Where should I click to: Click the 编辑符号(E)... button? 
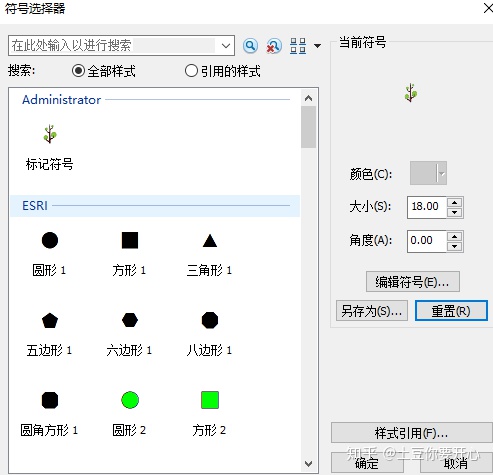[x=413, y=282]
